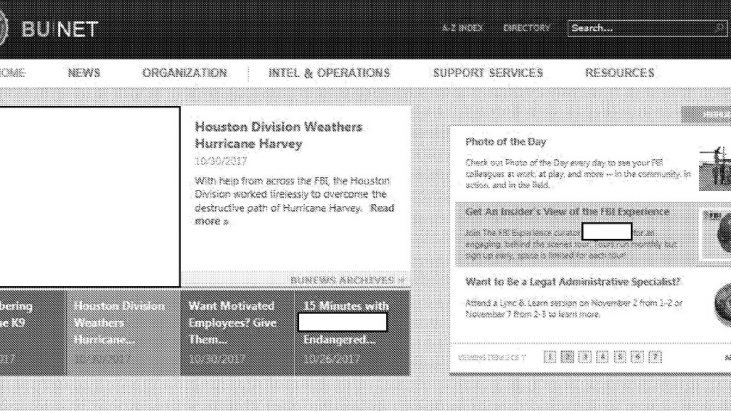Open the A-Z Index link
The height and width of the screenshot is (411, 731).
pyautogui.click(x=462, y=28)
